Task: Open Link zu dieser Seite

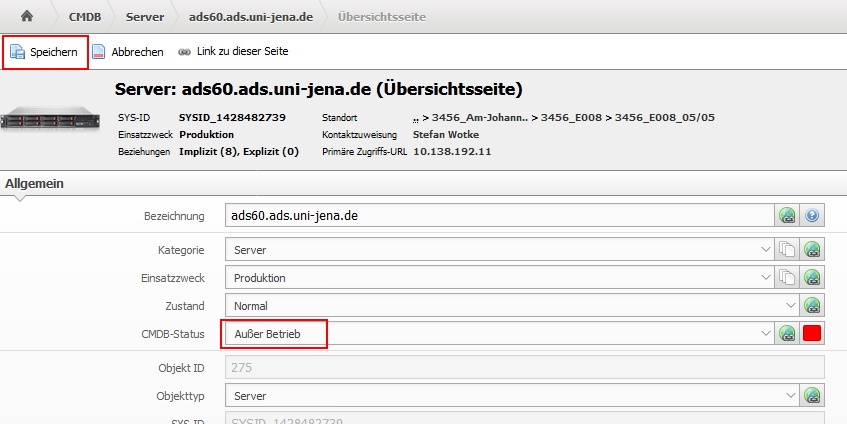Action: pyautogui.click(x=243, y=51)
